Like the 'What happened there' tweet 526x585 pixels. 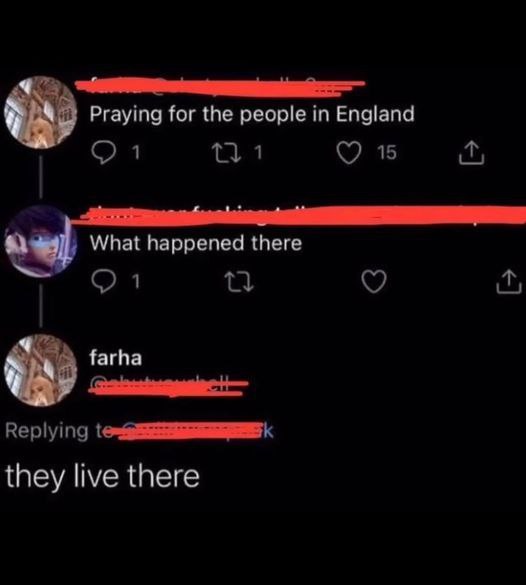click(x=374, y=282)
